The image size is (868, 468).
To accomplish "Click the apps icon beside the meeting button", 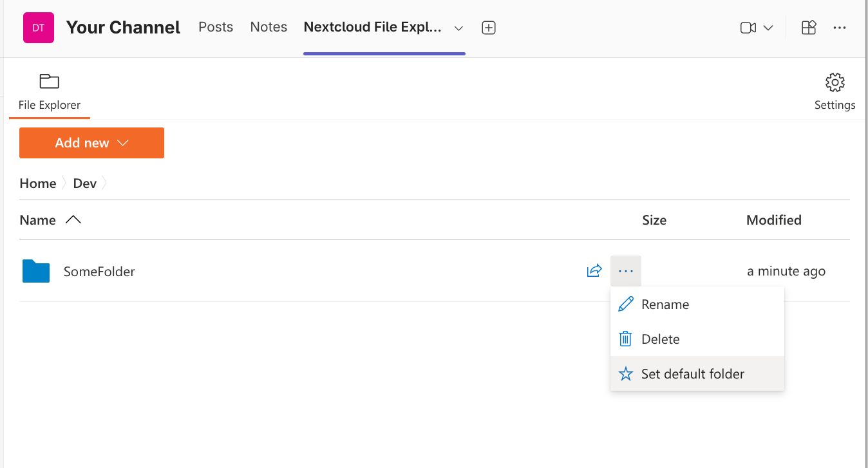I will click(809, 28).
